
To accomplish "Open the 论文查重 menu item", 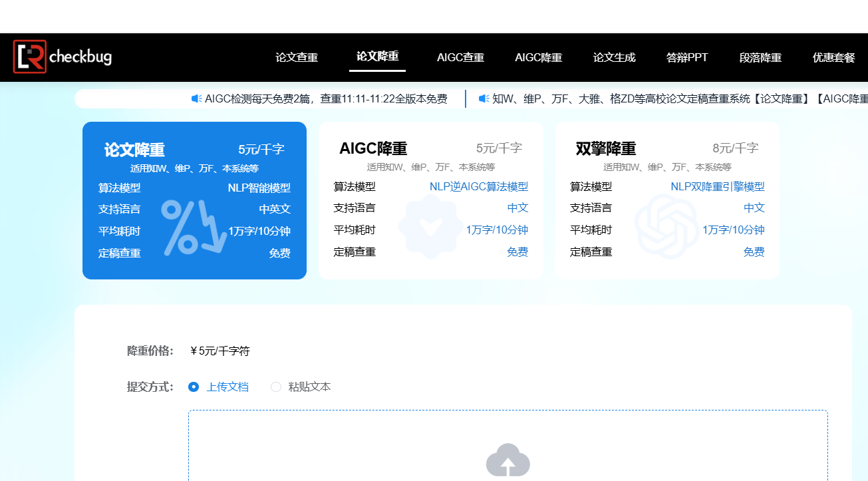I will pyautogui.click(x=297, y=57).
